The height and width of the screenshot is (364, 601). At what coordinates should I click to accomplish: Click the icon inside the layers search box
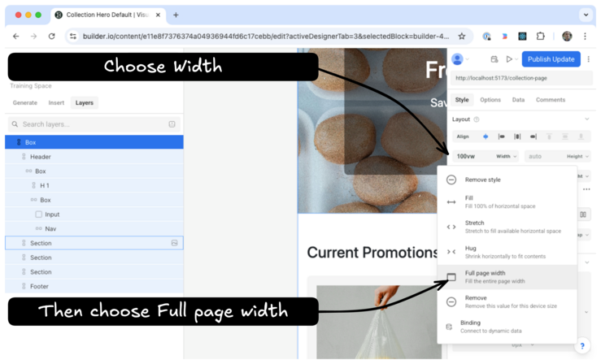tap(172, 124)
